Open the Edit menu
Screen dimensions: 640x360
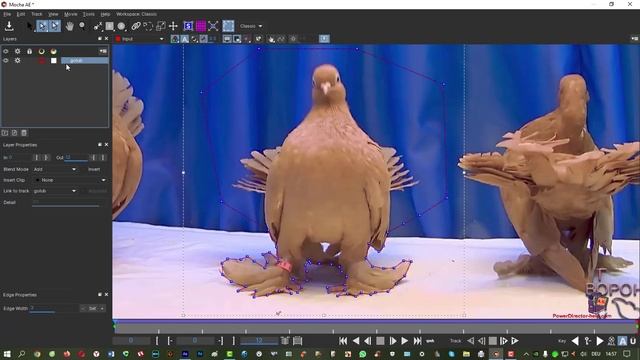[21, 14]
